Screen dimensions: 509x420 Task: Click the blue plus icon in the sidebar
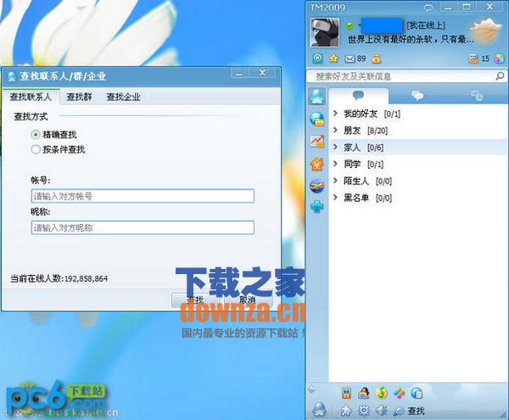(x=316, y=207)
